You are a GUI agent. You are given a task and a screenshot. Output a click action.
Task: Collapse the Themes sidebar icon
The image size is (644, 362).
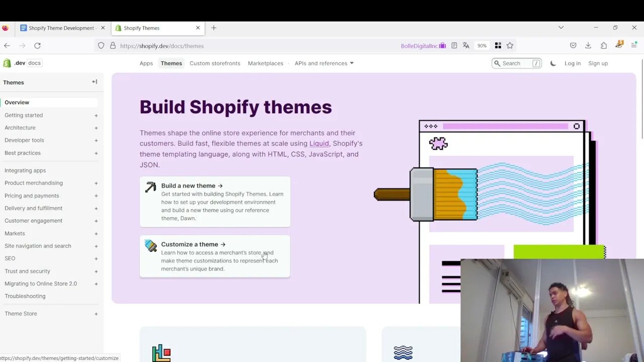pos(95,81)
